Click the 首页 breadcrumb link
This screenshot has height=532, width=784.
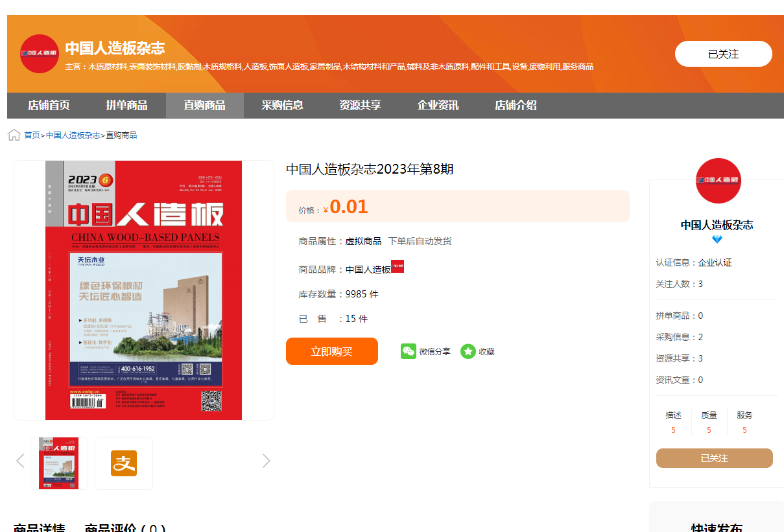tap(32, 135)
